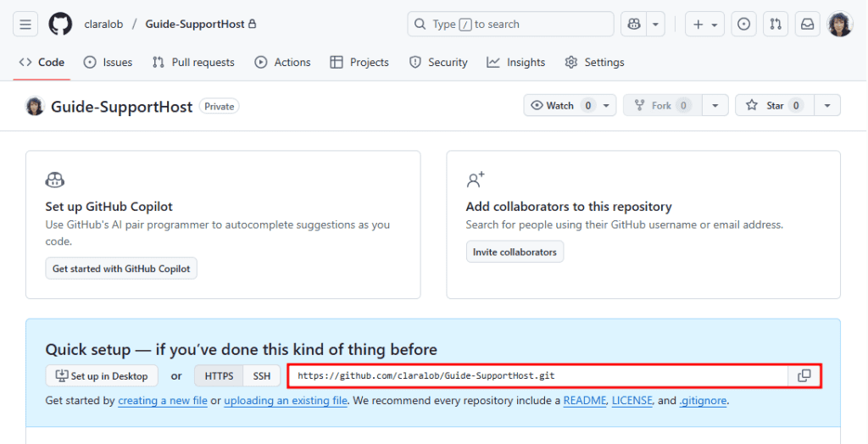
Task: Open the creating a new file link
Action: pyautogui.click(x=163, y=400)
